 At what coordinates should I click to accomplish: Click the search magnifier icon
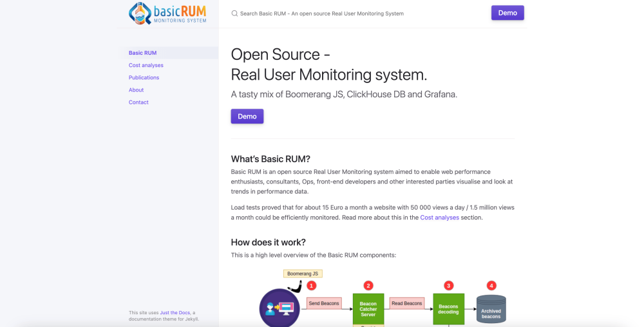pos(234,14)
